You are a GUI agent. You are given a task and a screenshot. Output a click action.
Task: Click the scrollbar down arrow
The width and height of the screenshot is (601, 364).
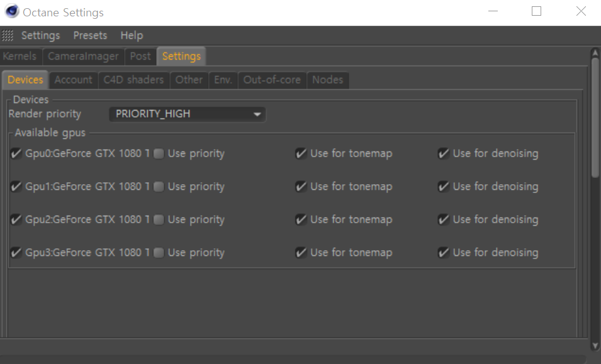595,345
